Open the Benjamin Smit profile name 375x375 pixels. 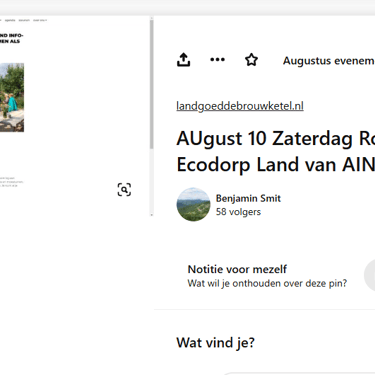(x=248, y=198)
